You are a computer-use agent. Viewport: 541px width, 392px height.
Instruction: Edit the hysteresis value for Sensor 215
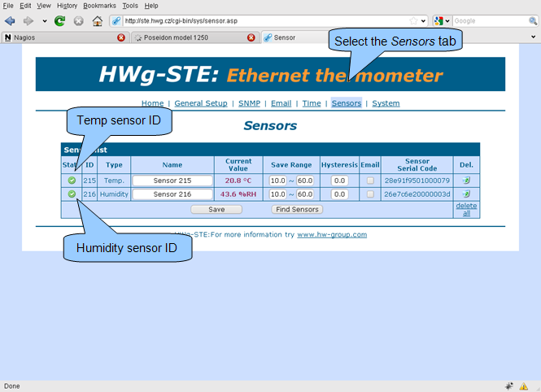tap(339, 181)
